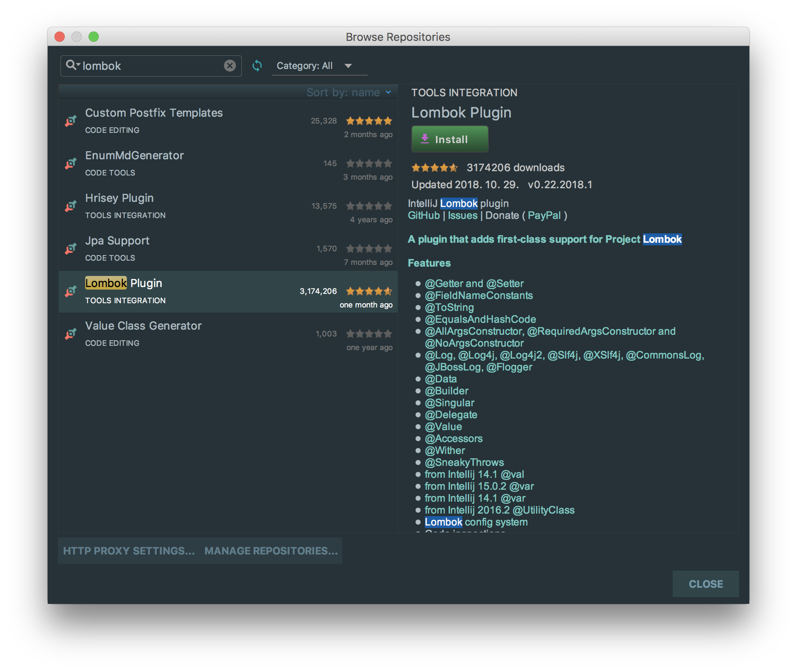Click star rating of Lombok Plugin row
Screen dimensions: 797x672
[x=369, y=291]
